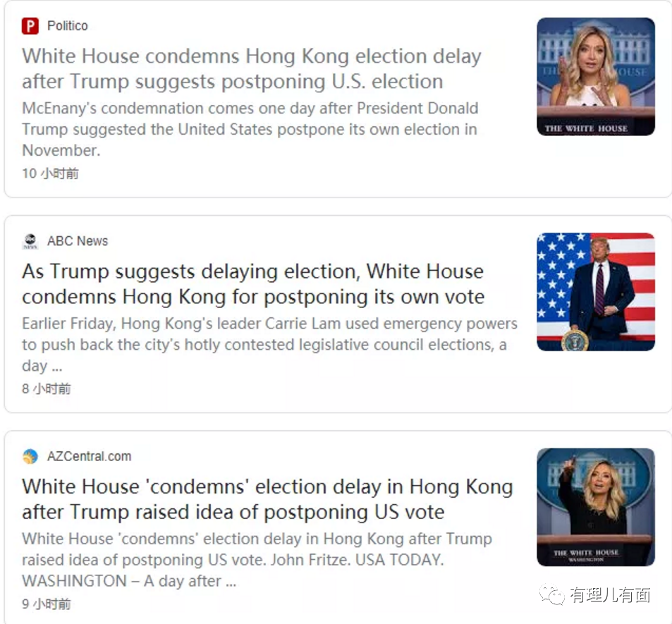Click the AZCentral.com globe icon
672x624 pixels.
(30, 456)
